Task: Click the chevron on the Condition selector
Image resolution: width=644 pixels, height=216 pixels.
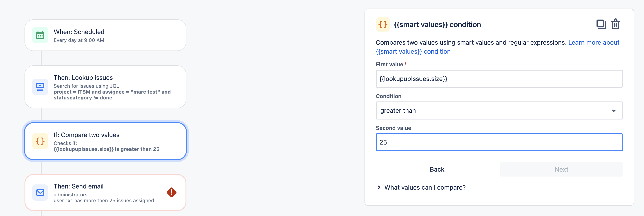Action: click(614, 110)
